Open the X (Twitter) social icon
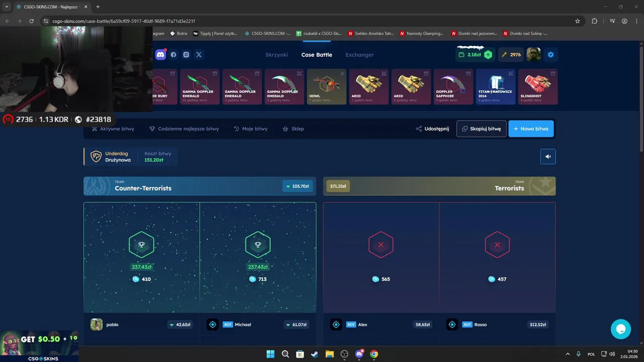644x362 pixels. pyautogui.click(x=199, y=54)
